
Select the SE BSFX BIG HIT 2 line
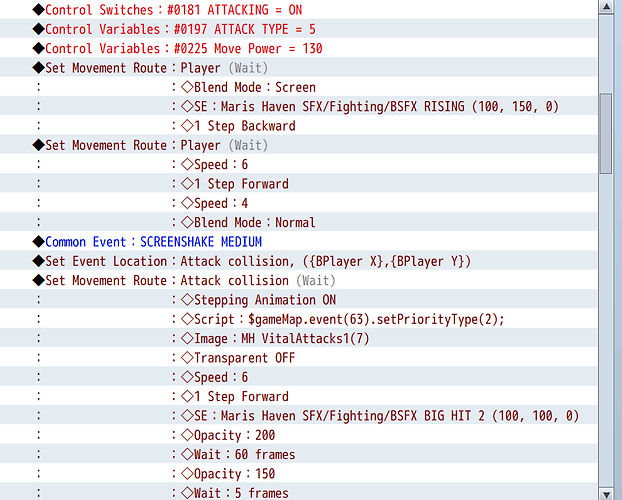coord(298,415)
